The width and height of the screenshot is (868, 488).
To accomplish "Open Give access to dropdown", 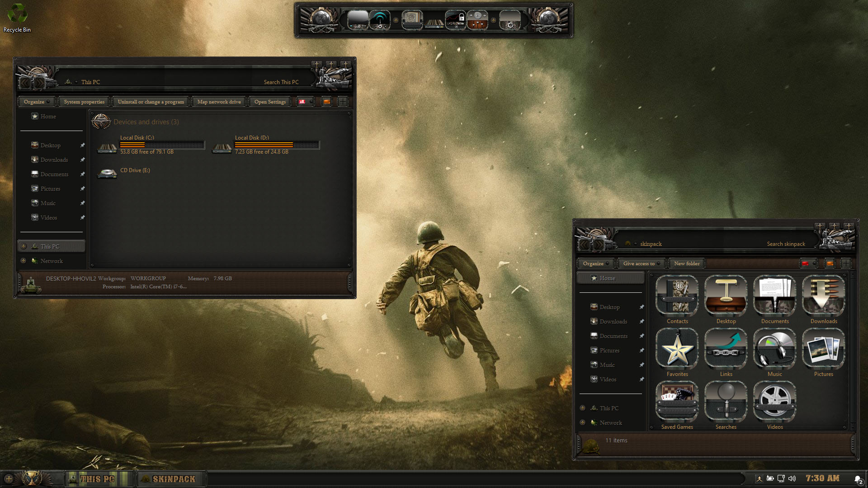I will click(641, 263).
